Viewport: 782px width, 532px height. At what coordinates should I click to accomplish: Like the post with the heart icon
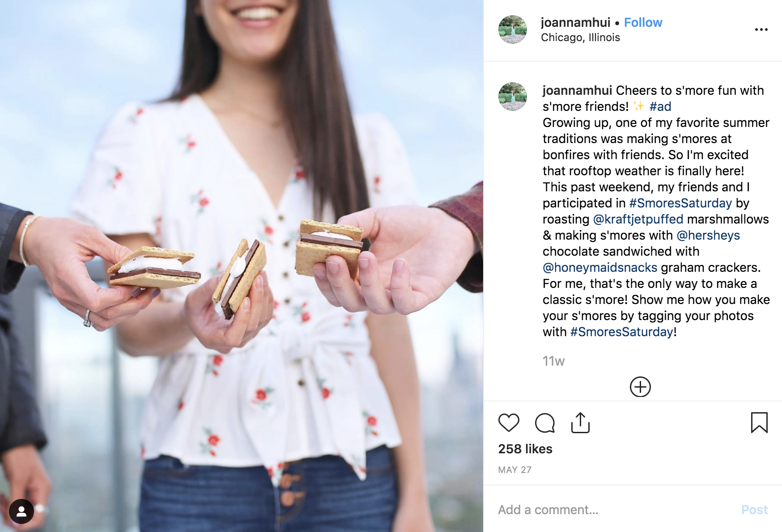(509, 422)
